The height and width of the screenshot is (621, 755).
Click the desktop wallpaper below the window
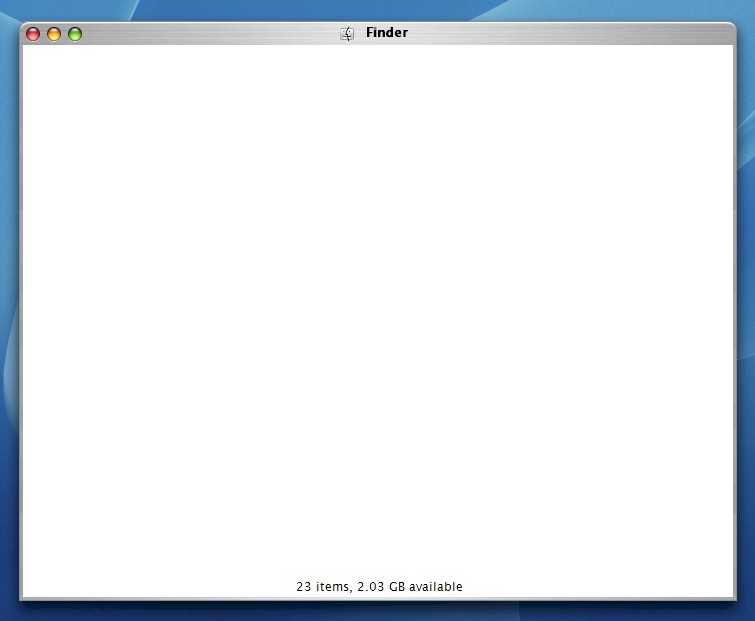(378, 611)
